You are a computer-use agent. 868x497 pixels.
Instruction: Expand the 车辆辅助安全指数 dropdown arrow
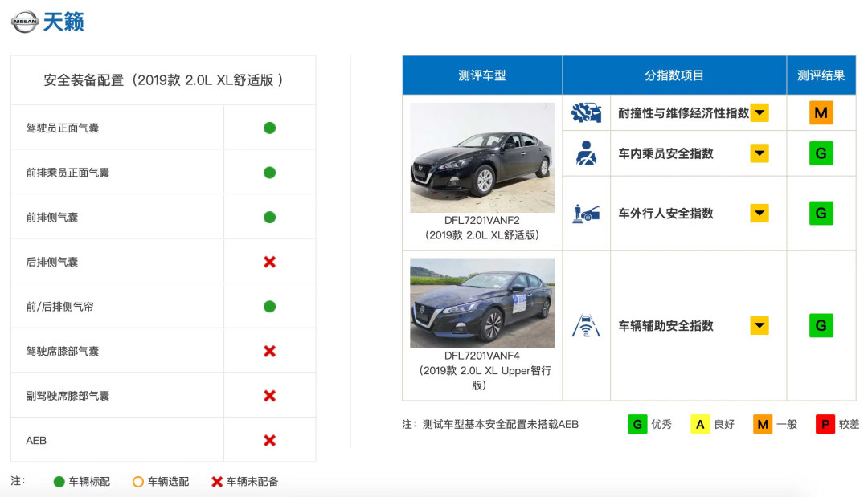pyautogui.click(x=759, y=326)
